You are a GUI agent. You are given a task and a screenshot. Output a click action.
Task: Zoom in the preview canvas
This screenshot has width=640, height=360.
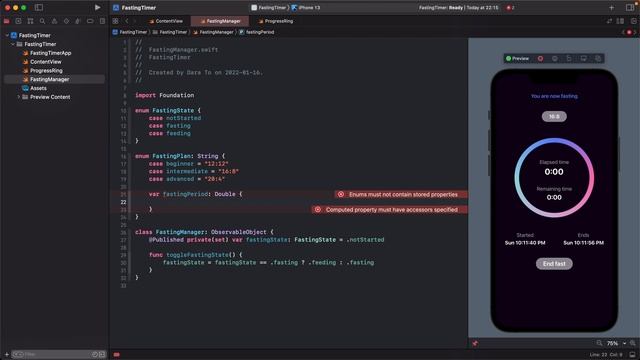(x=633, y=343)
